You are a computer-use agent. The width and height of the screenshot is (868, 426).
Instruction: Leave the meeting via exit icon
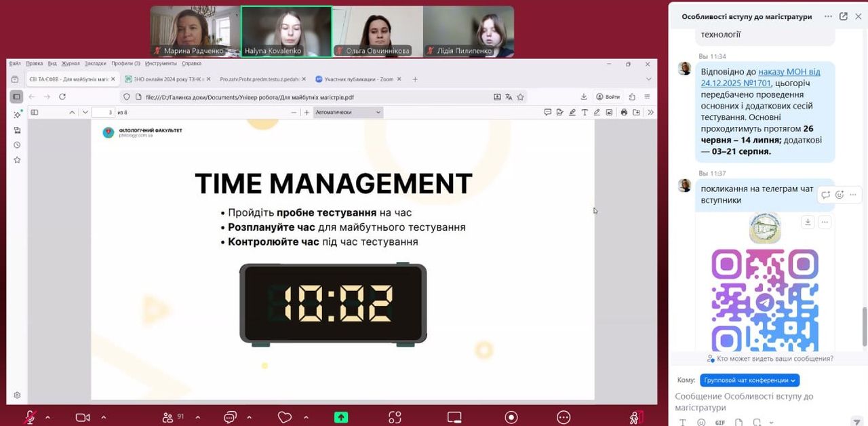[x=635, y=417]
